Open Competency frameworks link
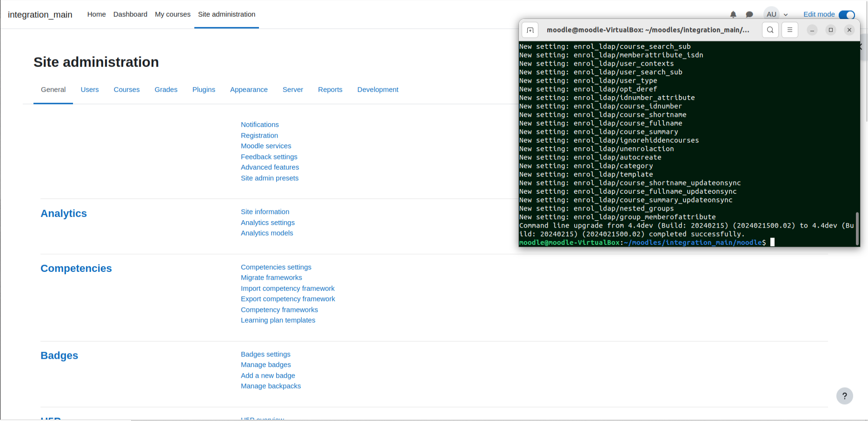868x421 pixels. [x=279, y=310]
